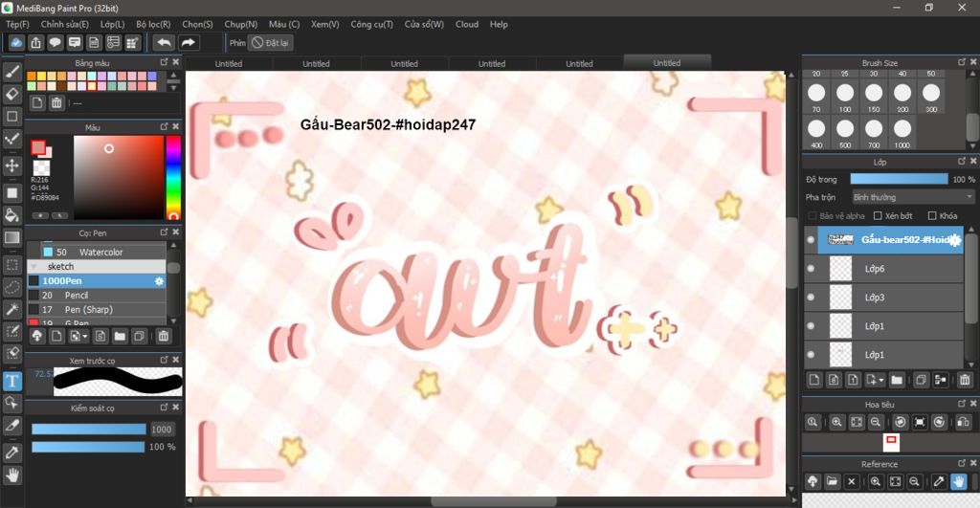980x508 pixels.
Task: Create a new layer in Lớp panel
Action: pos(813,379)
